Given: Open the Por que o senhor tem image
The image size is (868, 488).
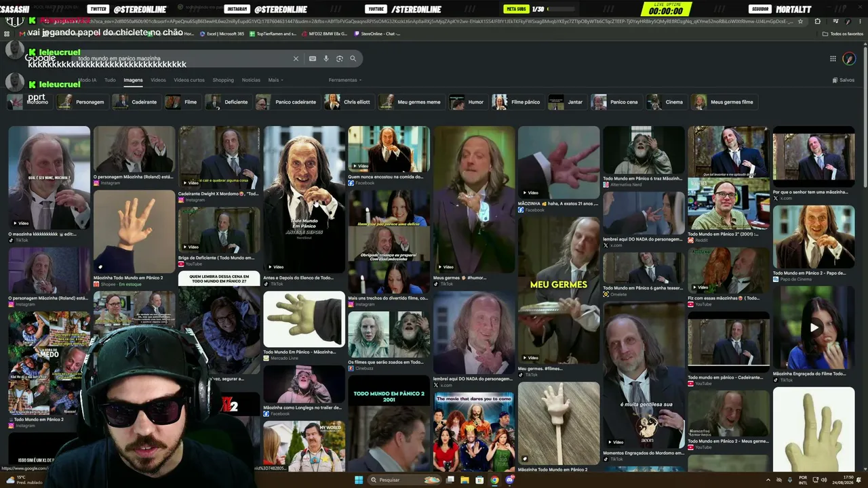Looking at the screenshot, I should pyautogui.click(x=814, y=157).
